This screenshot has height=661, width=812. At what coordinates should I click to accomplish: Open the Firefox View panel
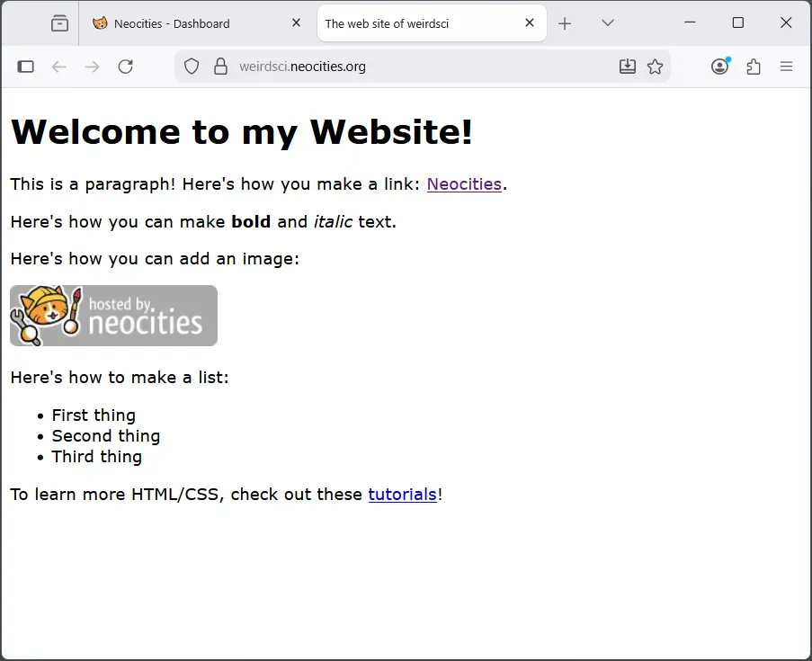59,22
